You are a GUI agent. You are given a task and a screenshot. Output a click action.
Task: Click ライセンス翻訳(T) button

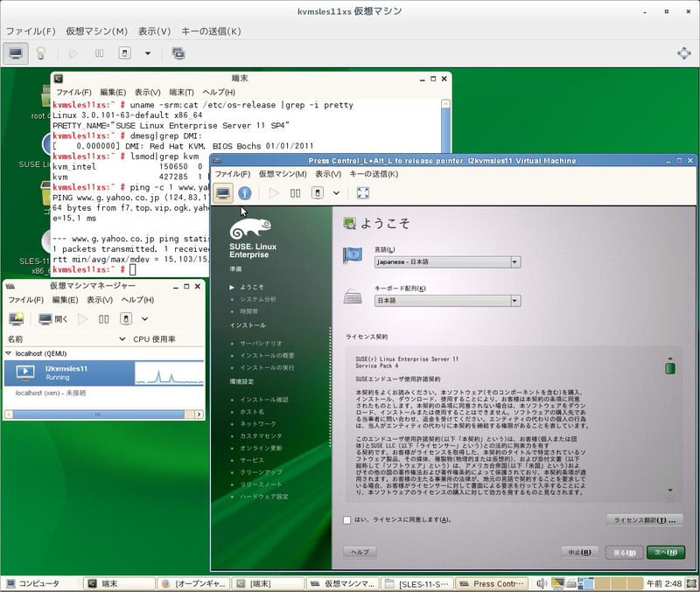coord(644,520)
